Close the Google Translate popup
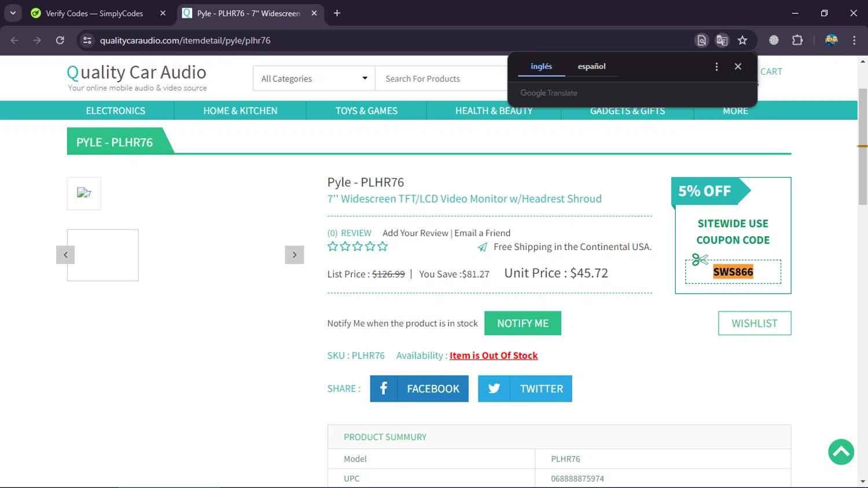Screen dimensions: 868x488 click(738, 67)
